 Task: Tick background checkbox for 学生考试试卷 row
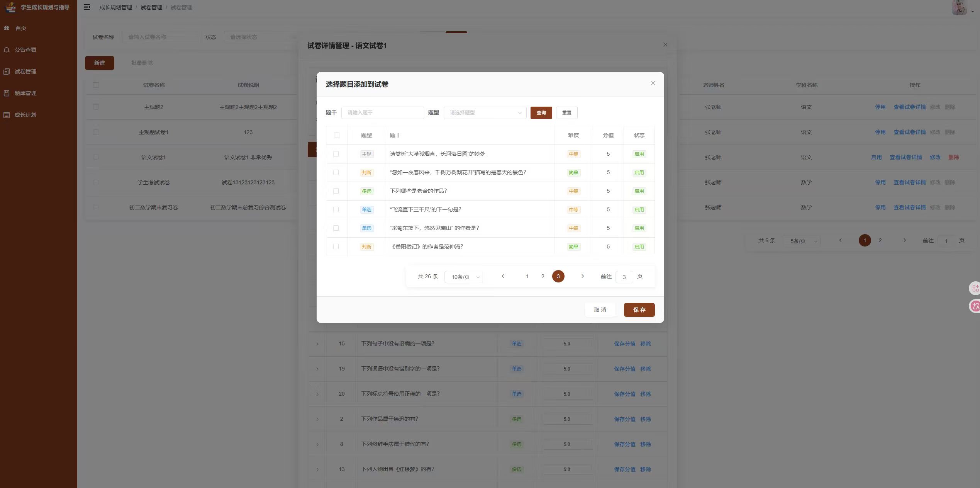(x=96, y=182)
